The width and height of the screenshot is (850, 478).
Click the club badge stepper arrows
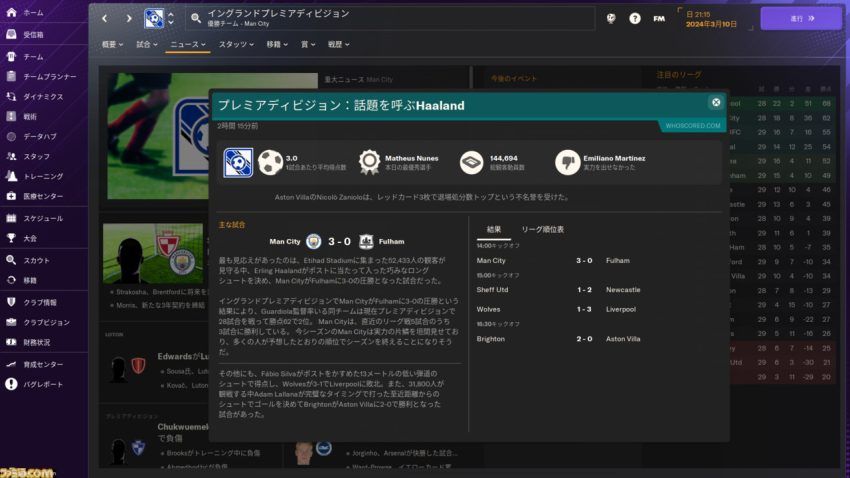[171, 18]
